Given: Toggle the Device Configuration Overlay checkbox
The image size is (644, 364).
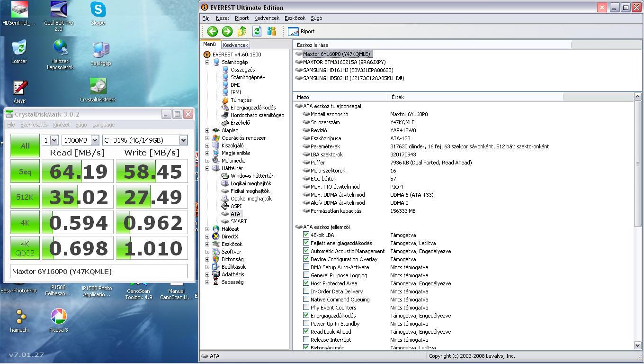Looking at the screenshot, I should 306,259.
